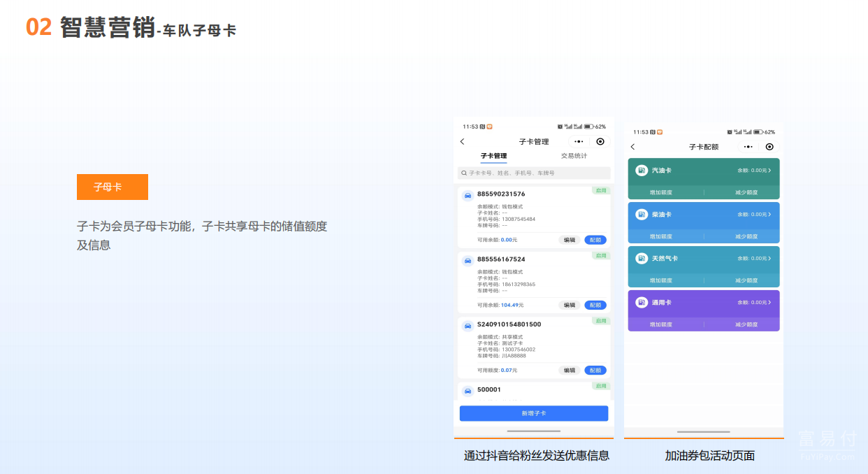The height and width of the screenshot is (474, 868).
Task: Click 增加额度 on the 柴油卡
Action: (x=661, y=236)
